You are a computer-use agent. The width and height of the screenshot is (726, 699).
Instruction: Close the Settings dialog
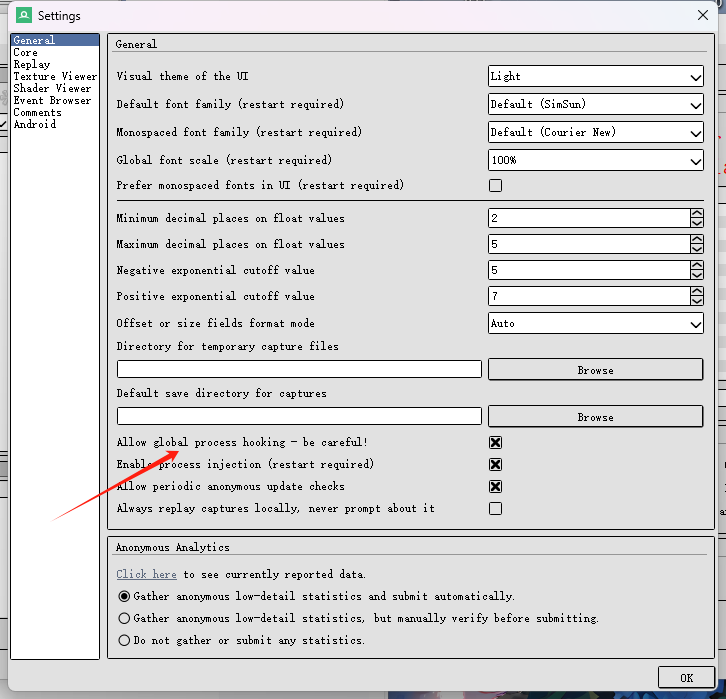point(702,15)
